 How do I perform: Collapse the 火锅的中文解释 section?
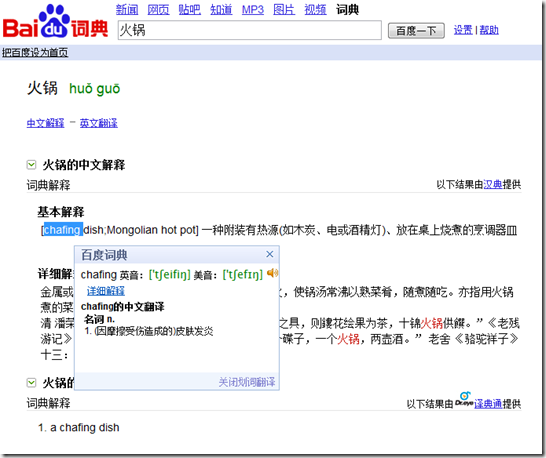[x=31, y=165]
